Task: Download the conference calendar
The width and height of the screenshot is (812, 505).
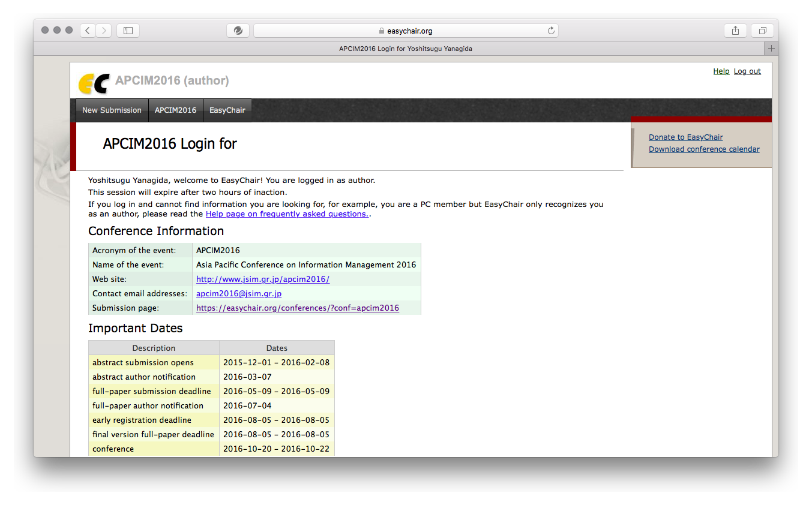Action: point(704,149)
